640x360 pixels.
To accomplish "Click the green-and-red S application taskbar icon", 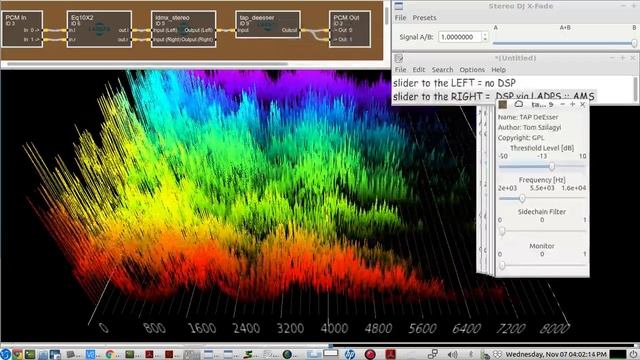I will 248,354.
